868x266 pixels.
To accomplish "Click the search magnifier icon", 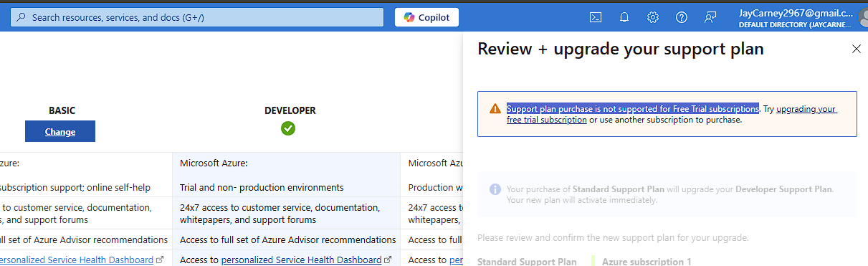I will tap(22, 17).
